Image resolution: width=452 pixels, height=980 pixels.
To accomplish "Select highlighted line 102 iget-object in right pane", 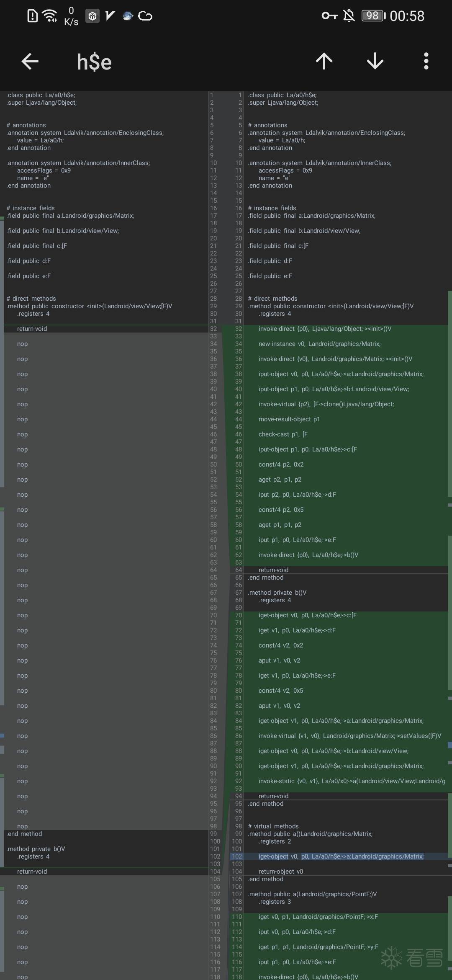I will [x=341, y=856].
